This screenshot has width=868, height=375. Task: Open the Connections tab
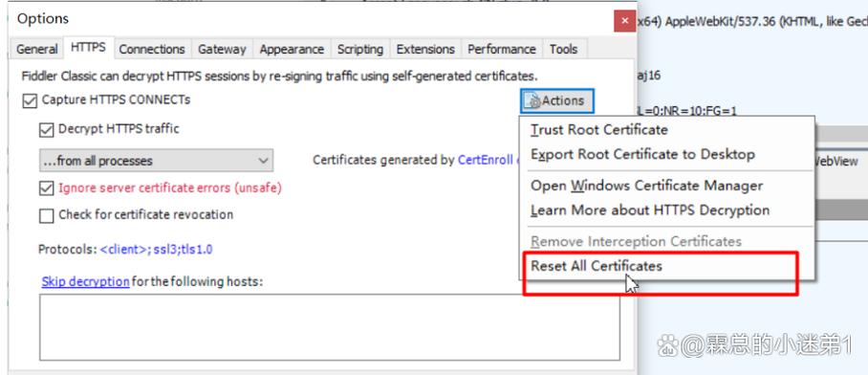coord(152,50)
